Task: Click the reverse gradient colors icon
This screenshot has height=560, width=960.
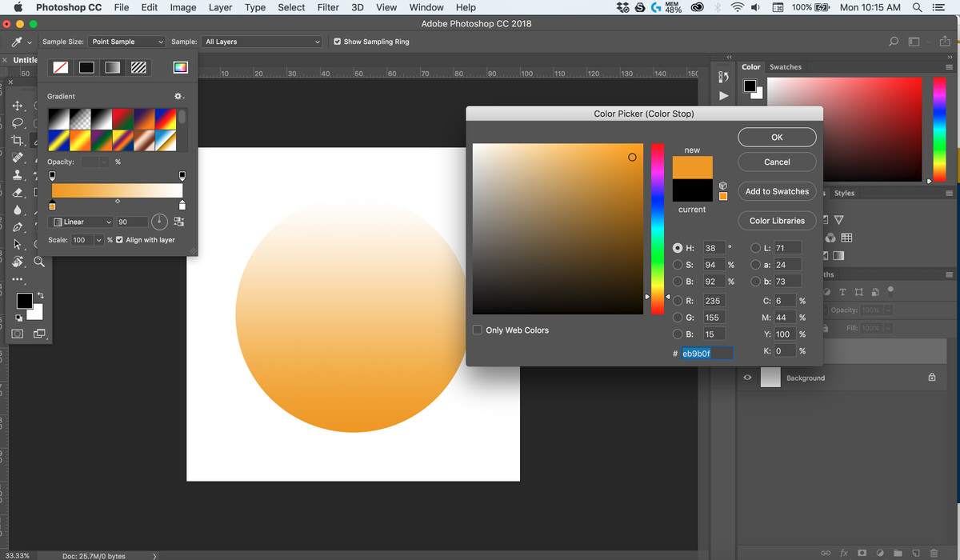Action: (x=178, y=222)
